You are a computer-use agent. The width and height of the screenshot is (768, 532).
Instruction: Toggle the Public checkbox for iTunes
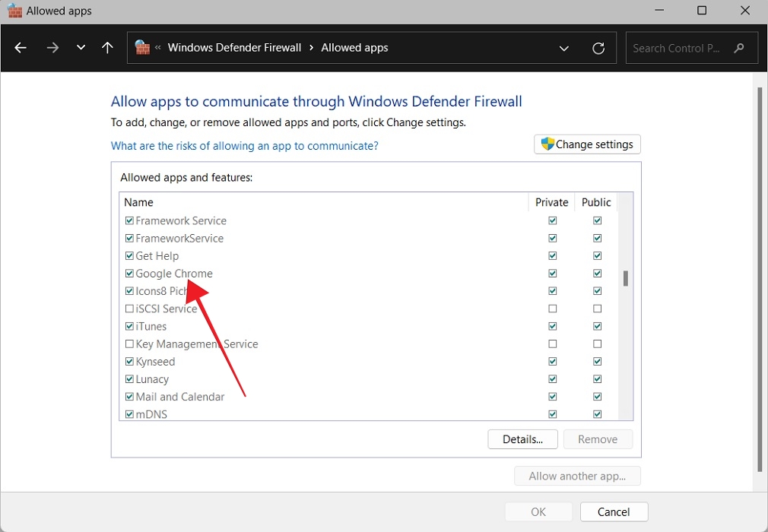[x=597, y=326]
